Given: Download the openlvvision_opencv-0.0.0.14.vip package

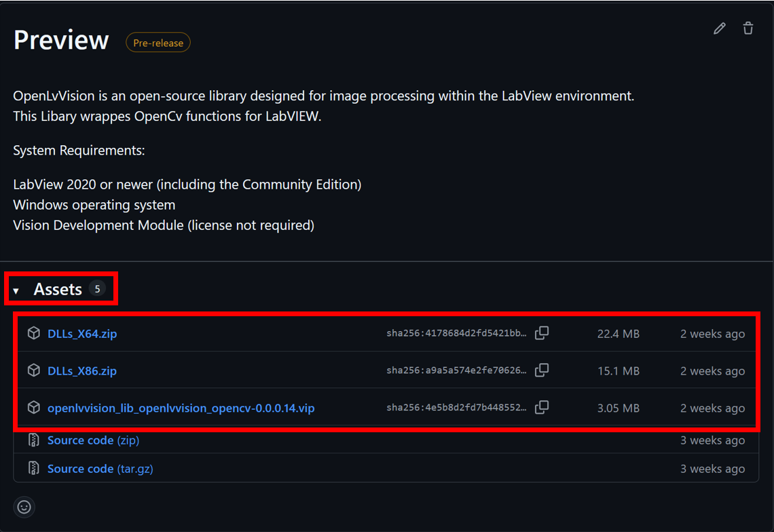Looking at the screenshot, I should 181,408.
